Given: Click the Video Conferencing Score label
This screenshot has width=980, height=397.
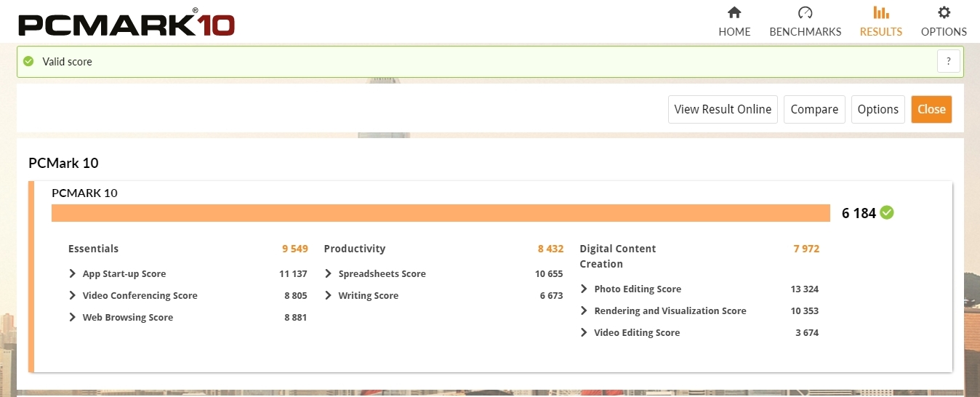Looking at the screenshot, I should pyautogui.click(x=140, y=296).
